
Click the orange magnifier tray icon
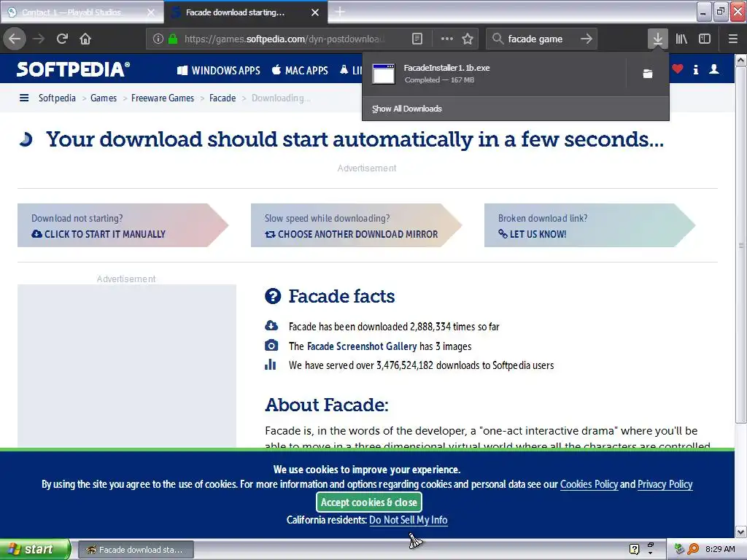pos(693,549)
